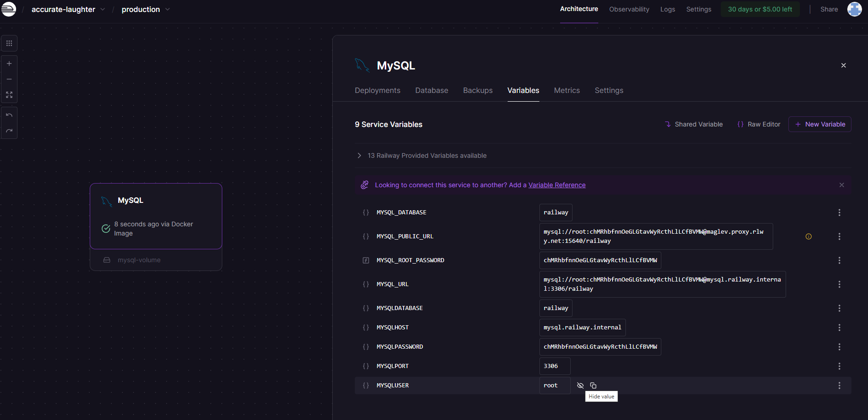Open options menu for MYSQLUSER

[x=839, y=385]
